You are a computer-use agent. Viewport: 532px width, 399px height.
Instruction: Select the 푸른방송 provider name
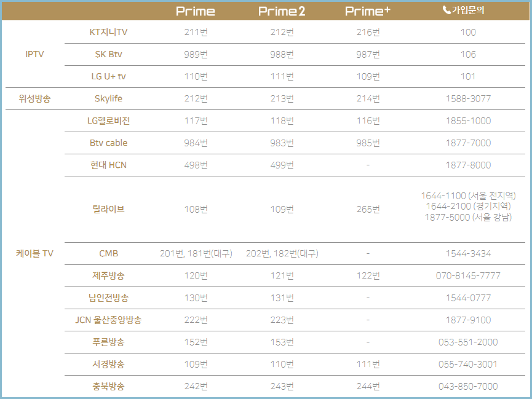click(109, 342)
